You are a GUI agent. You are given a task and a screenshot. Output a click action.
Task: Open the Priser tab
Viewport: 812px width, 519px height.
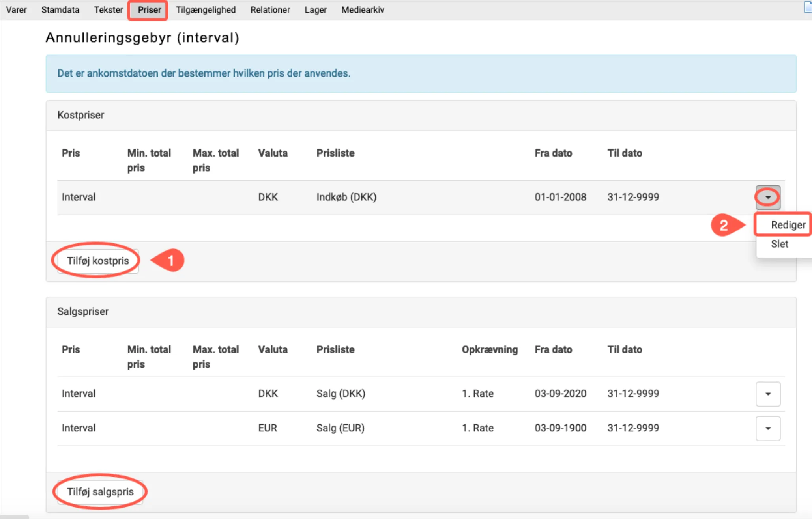click(149, 10)
